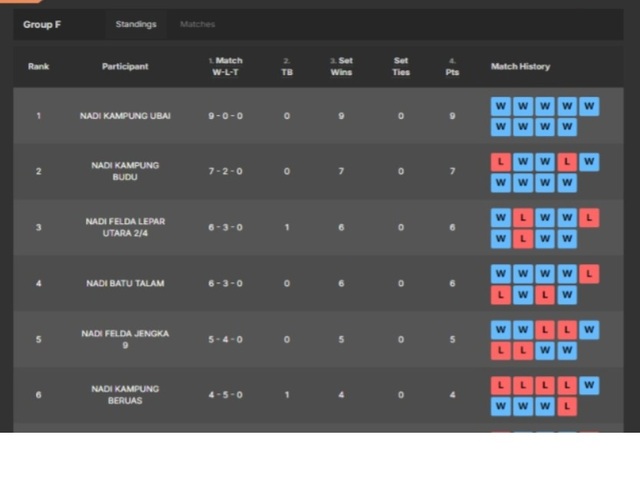
Task: Click first L badge in NADI KAMPUNG BUDU history
Action: click(x=501, y=162)
